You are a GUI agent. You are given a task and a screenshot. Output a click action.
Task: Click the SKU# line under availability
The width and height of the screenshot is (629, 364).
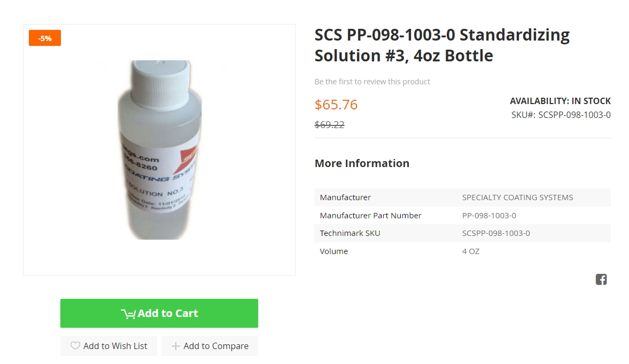[x=561, y=115]
